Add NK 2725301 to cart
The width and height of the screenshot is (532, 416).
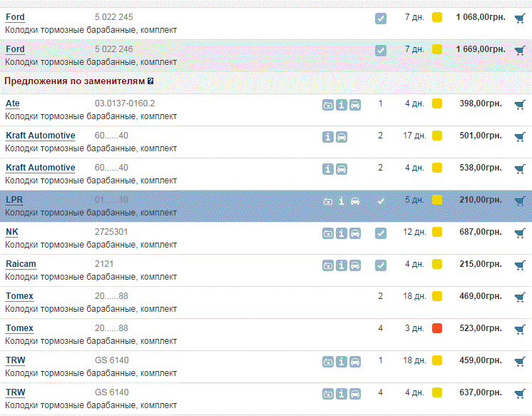pos(520,233)
